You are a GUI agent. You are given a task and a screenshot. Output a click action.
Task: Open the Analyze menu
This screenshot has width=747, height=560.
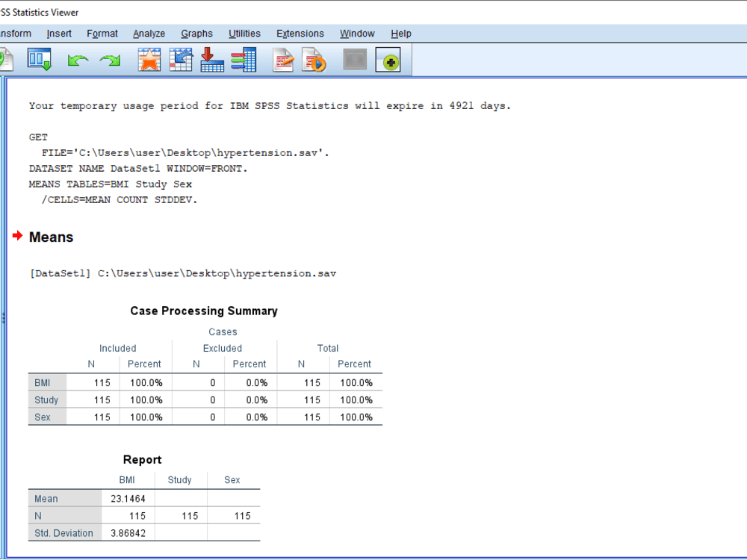(149, 34)
